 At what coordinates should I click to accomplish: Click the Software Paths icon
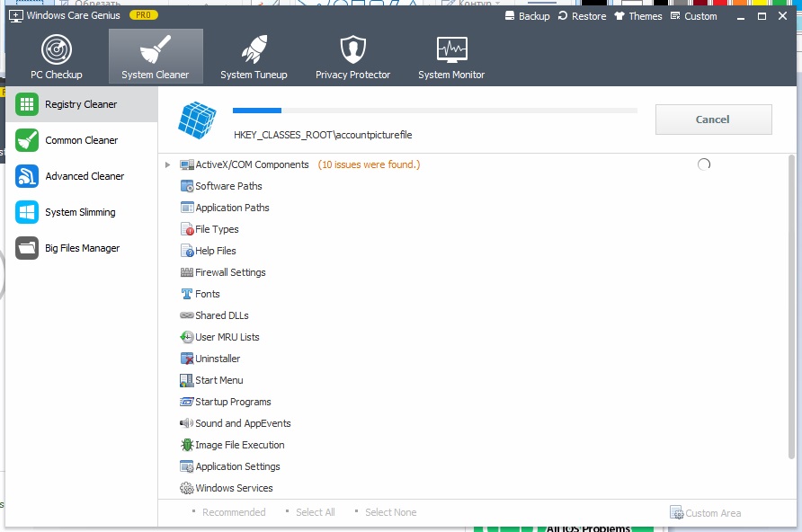tap(187, 186)
